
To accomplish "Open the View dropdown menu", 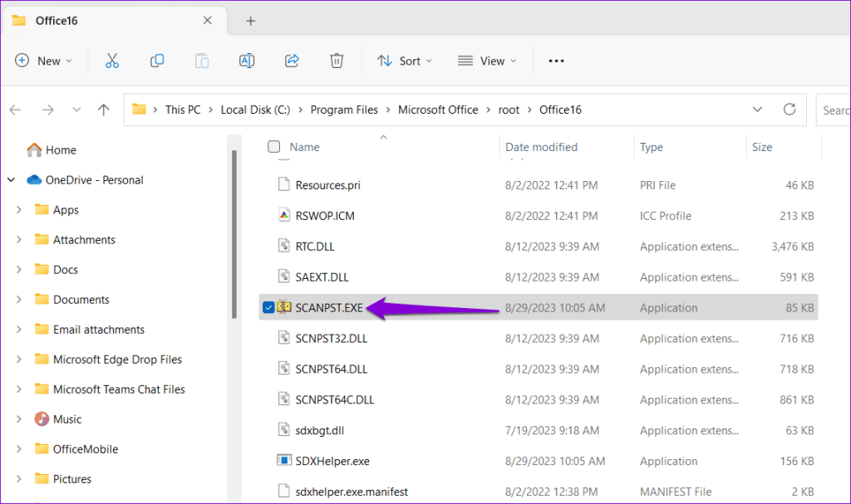I will coord(487,61).
